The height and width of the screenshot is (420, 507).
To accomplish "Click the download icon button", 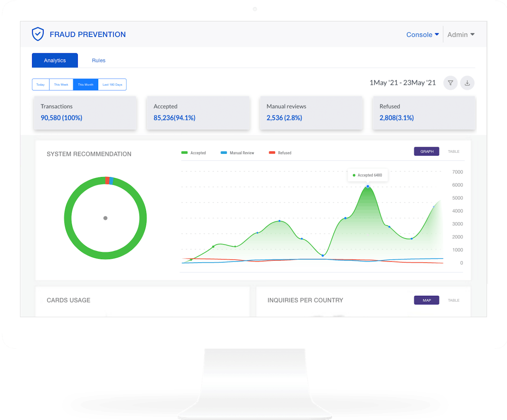I will coord(467,83).
